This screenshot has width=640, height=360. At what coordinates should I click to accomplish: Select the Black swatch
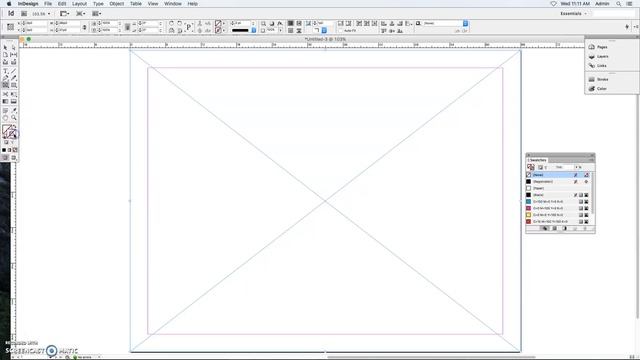point(558,195)
